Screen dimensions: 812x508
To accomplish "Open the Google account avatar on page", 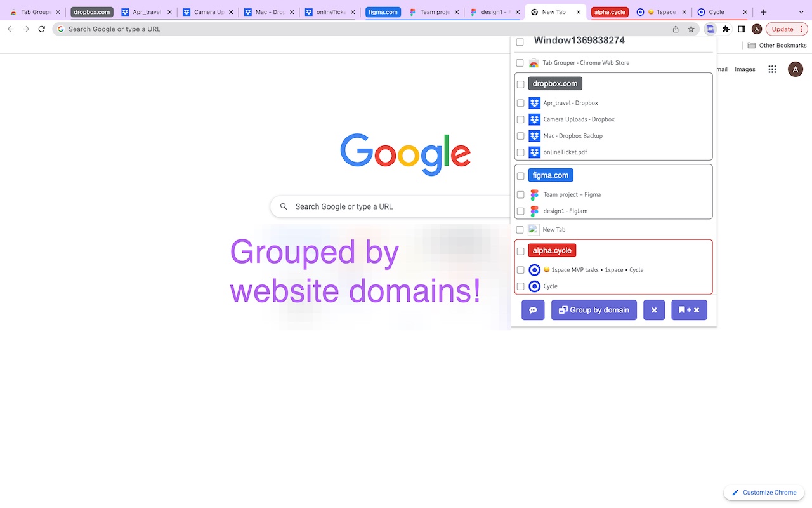I will tap(796, 69).
